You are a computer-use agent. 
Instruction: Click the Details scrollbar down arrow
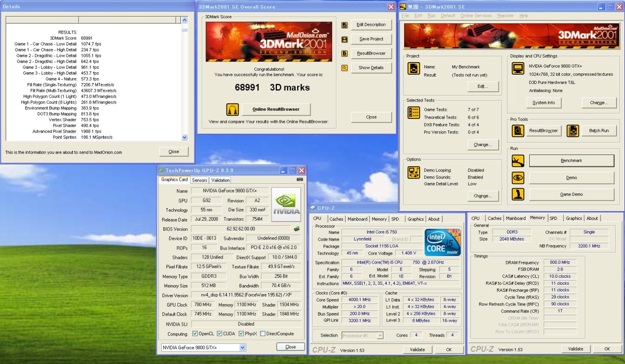pos(185,137)
